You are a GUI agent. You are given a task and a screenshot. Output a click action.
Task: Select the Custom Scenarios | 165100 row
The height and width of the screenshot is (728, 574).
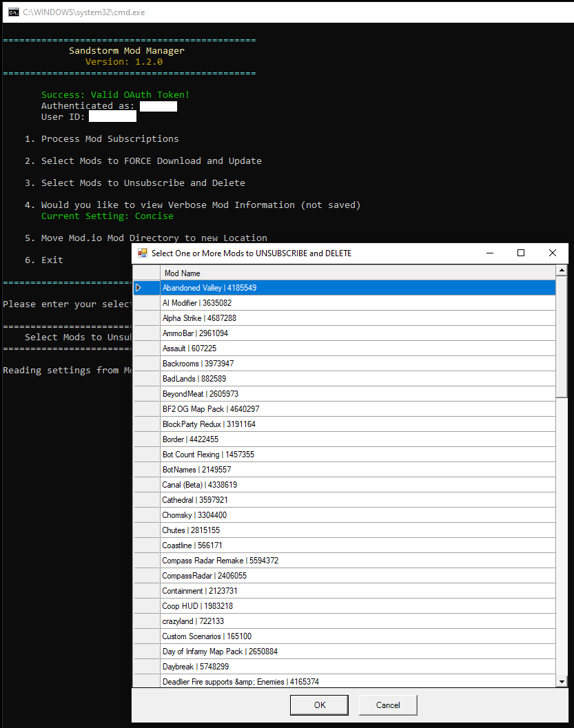click(x=358, y=636)
